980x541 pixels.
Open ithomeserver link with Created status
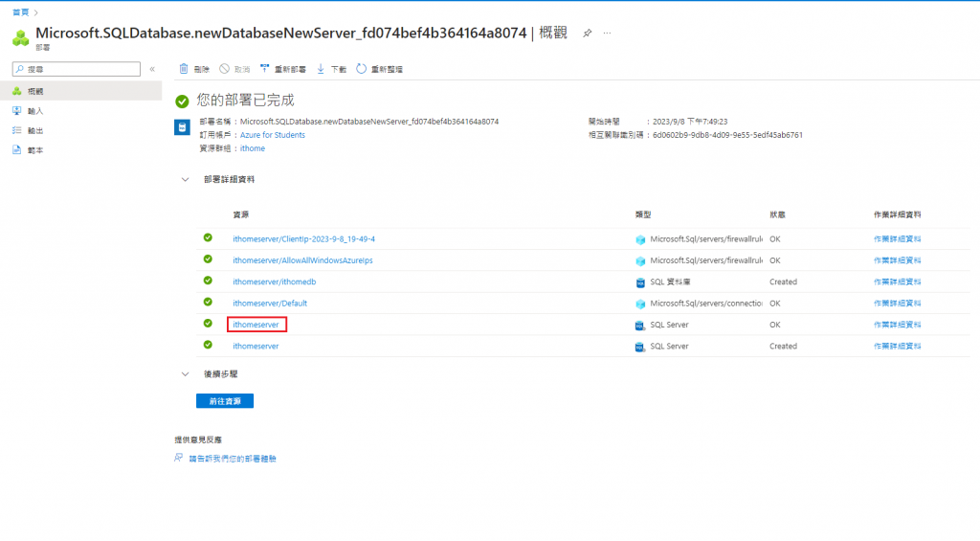click(256, 346)
